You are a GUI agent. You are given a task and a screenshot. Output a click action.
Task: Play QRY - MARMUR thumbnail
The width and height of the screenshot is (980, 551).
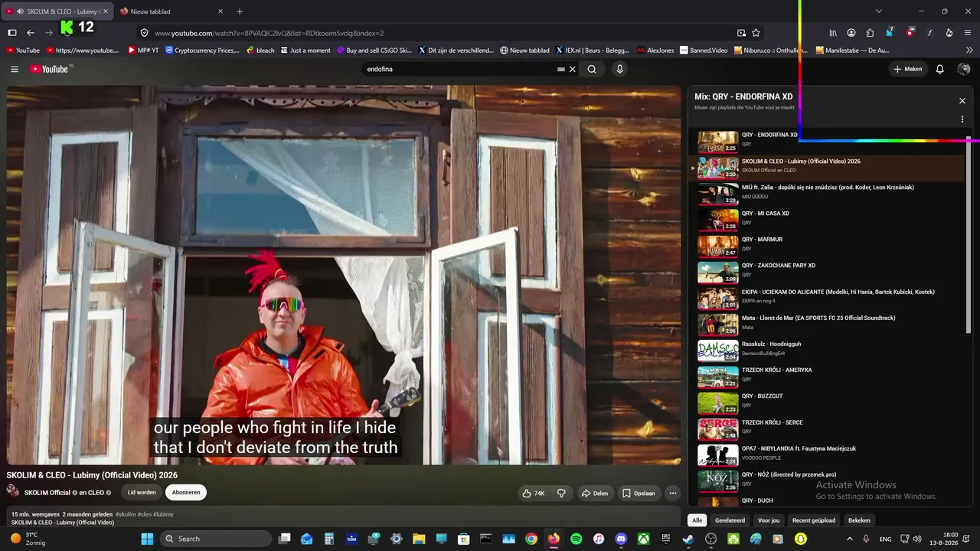click(717, 246)
